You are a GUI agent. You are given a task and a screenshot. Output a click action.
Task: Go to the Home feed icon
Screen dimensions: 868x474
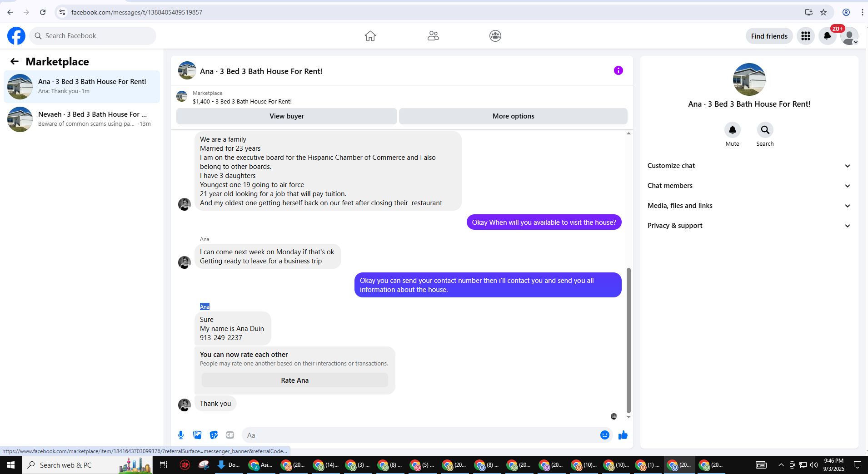tap(370, 36)
